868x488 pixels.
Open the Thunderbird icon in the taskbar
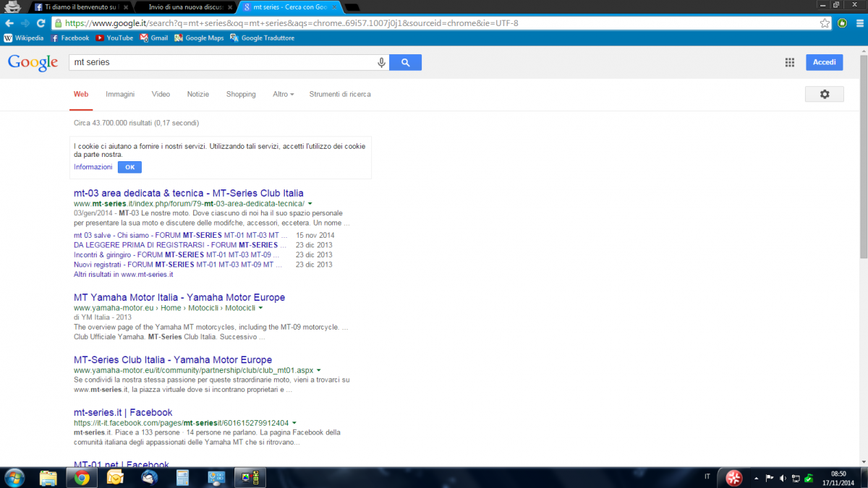point(150,477)
